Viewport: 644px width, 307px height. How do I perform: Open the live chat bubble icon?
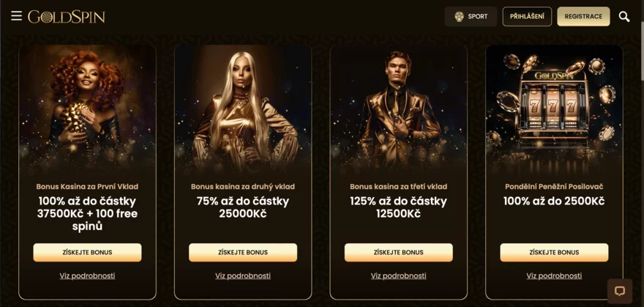619,291
